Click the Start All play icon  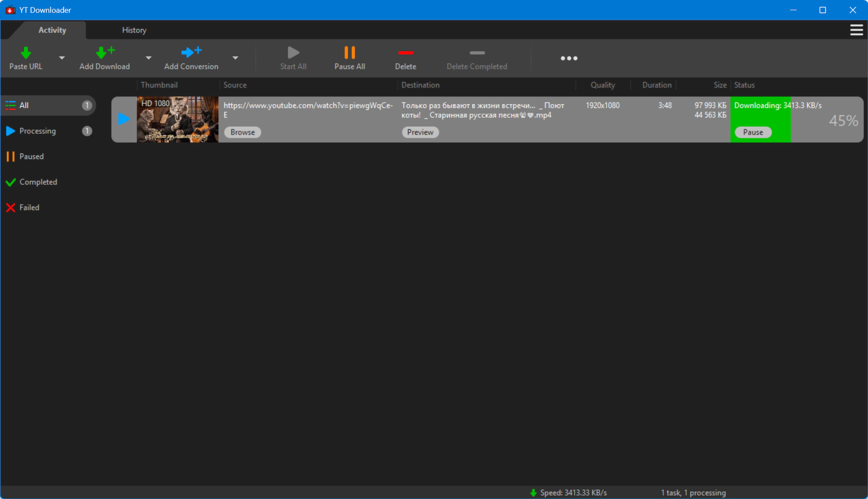[293, 53]
